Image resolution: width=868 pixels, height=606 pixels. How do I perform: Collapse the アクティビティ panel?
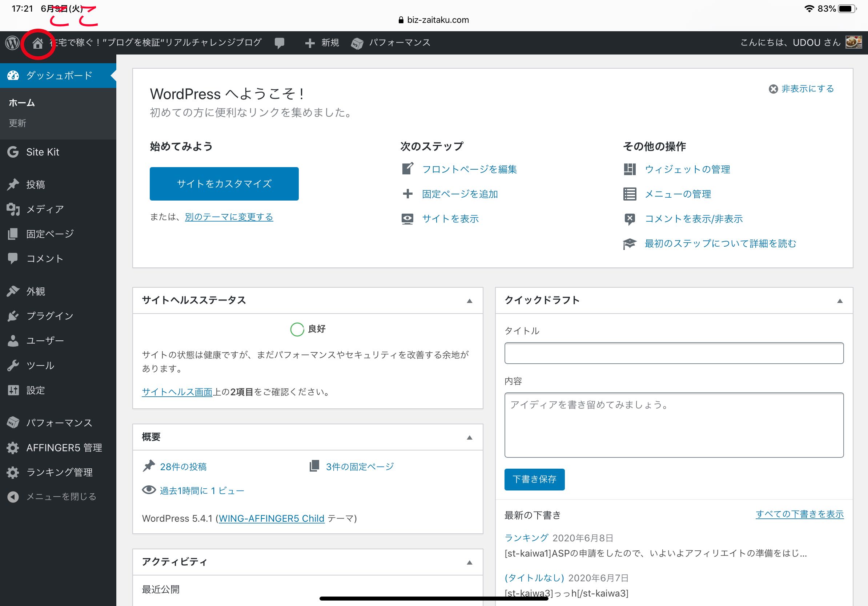pyautogui.click(x=470, y=562)
